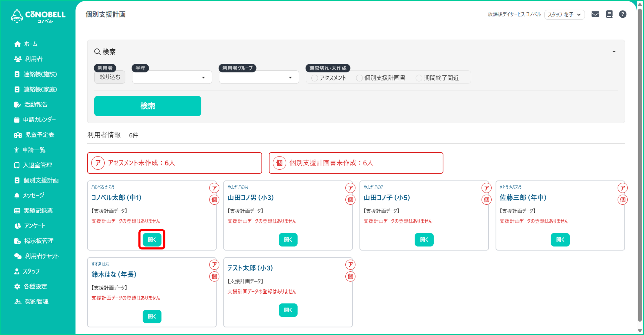644x335 pixels.
Task: Click the 個 badge on コノベル太郎 card
Action: click(214, 200)
